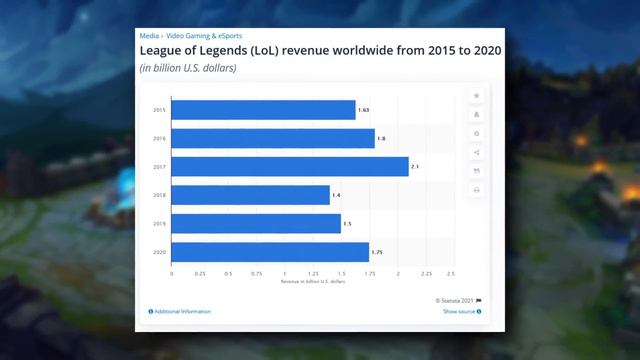
Task: Click the bell notification icon
Action: (x=476, y=115)
